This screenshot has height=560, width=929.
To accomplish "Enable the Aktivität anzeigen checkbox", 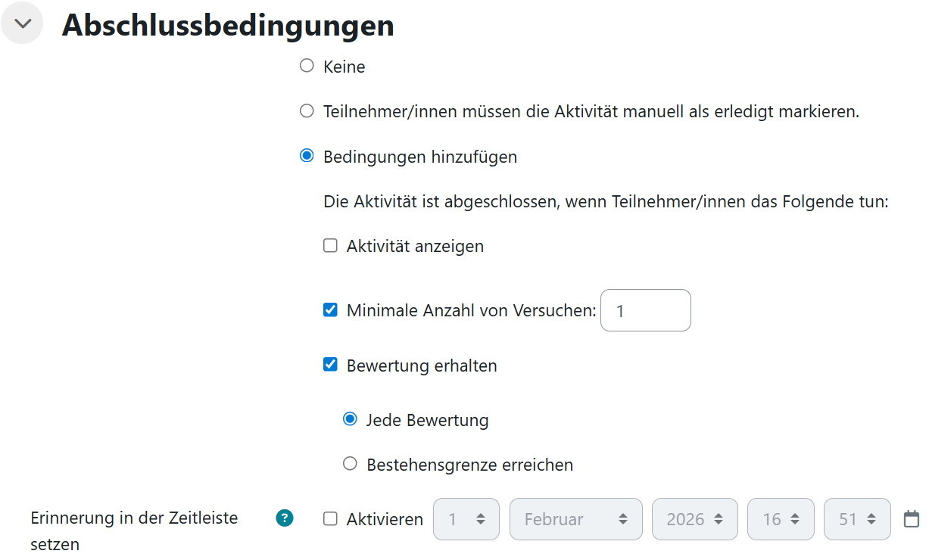I will [330, 245].
